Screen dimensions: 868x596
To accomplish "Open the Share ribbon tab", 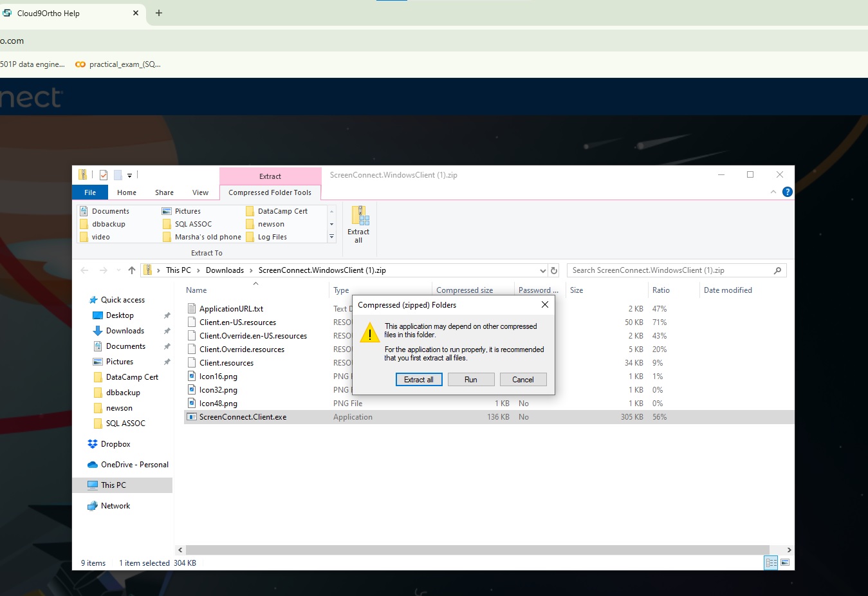I will tap(164, 192).
